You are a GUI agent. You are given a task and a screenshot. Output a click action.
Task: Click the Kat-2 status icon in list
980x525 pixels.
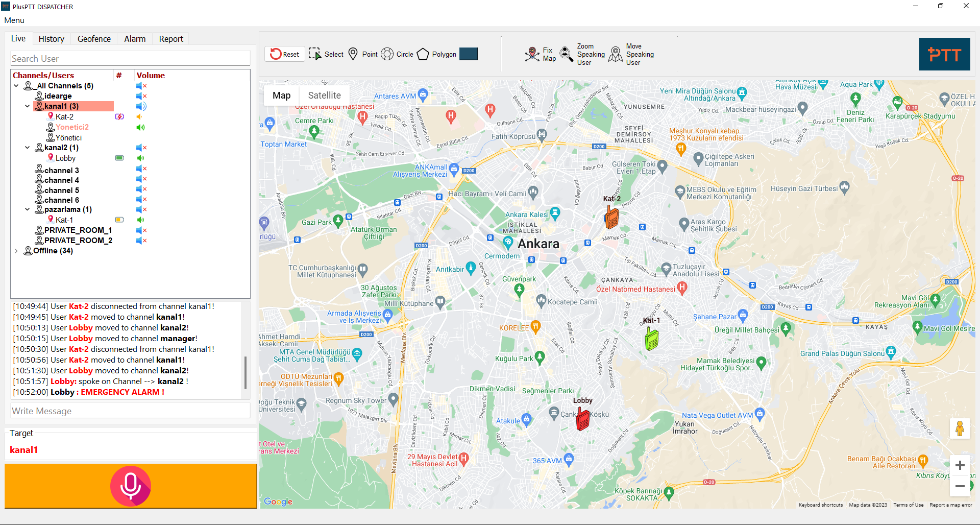pyautogui.click(x=119, y=117)
